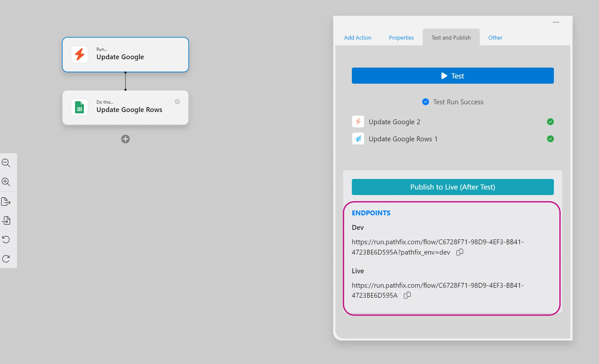Image resolution: width=599 pixels, height=364 pixels.
Task: Click the Update Google Rows 1 result icon
Action: point(358,139)
